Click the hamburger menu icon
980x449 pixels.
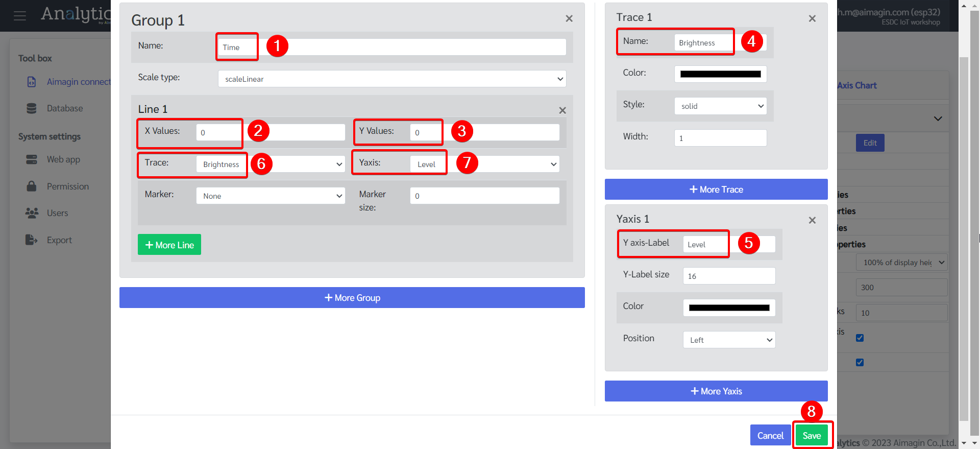coord(20,16)
